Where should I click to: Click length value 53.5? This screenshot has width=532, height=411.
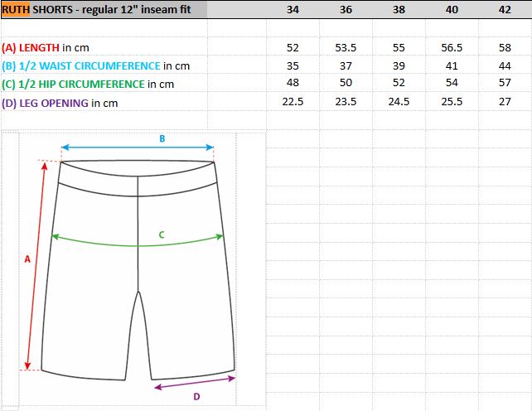pos(346,48)
